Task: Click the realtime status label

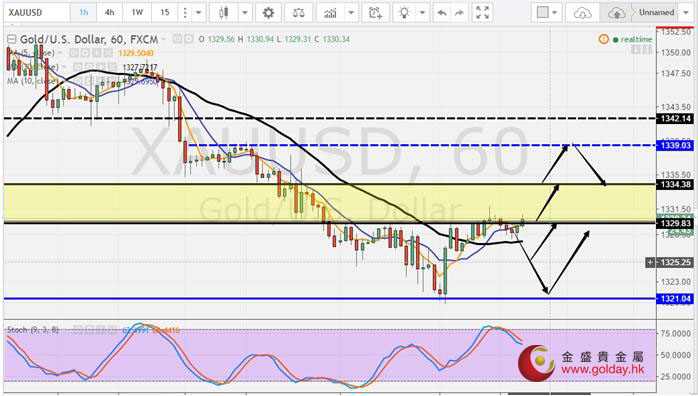Action: (x=636, y=39)
